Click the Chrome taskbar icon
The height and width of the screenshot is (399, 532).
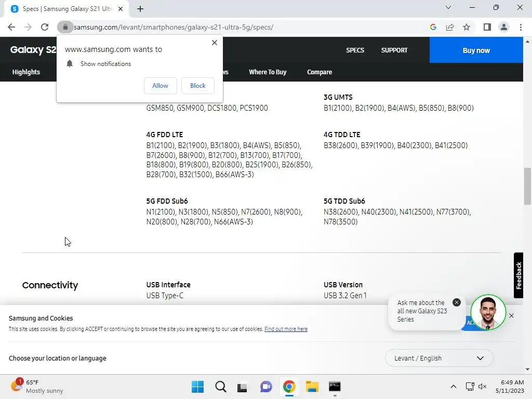pos(289,387)
